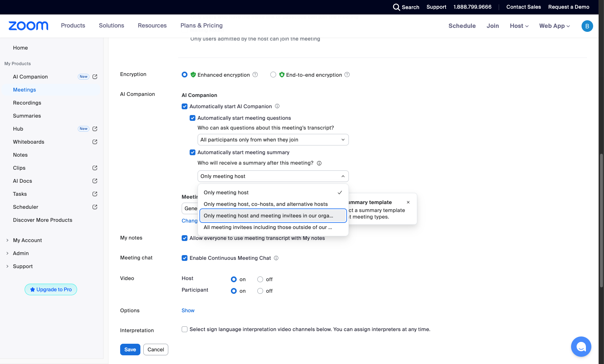Click the page vertical scrollbar
Viewport: 604px width, 364px height.
pyautogui.click(x=601, y=221)
